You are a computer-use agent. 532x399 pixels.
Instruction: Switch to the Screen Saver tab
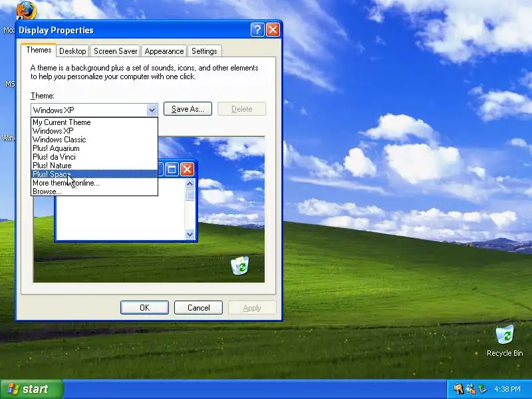coord(115,51)
